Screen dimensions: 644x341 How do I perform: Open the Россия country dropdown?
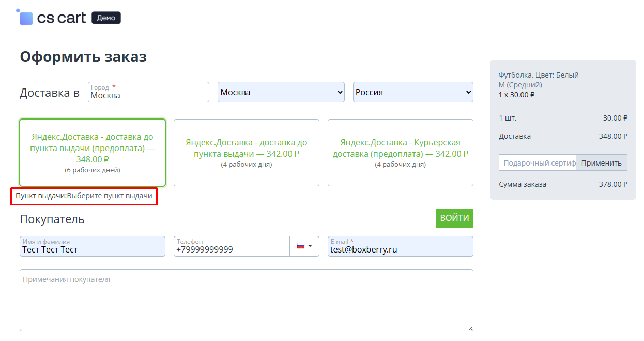[x=413, y=92]
